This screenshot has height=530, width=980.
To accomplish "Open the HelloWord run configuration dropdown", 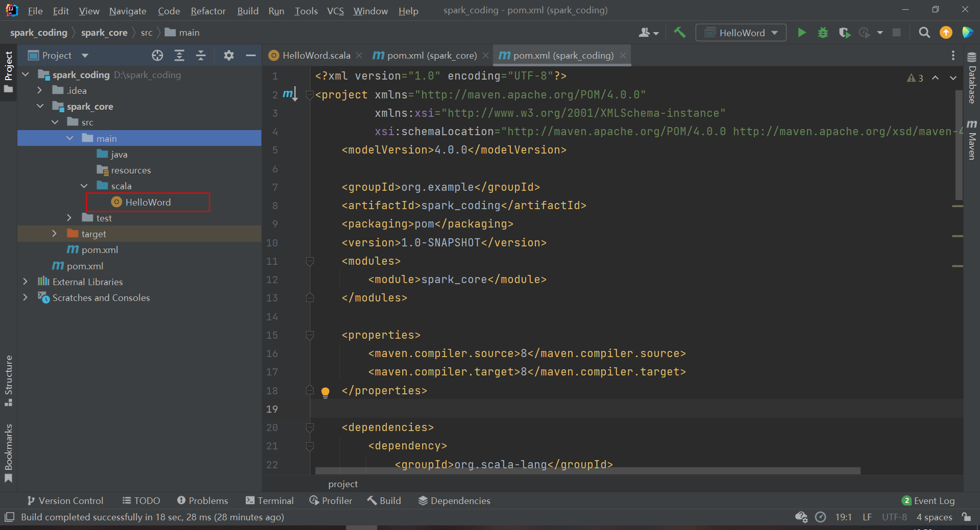I will (741, 33).
